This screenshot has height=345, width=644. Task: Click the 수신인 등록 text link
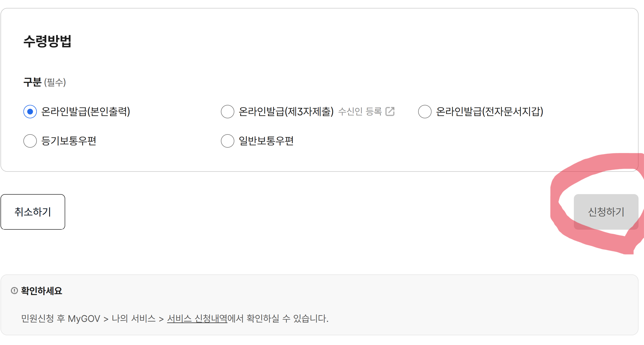[x=361, y=112]
